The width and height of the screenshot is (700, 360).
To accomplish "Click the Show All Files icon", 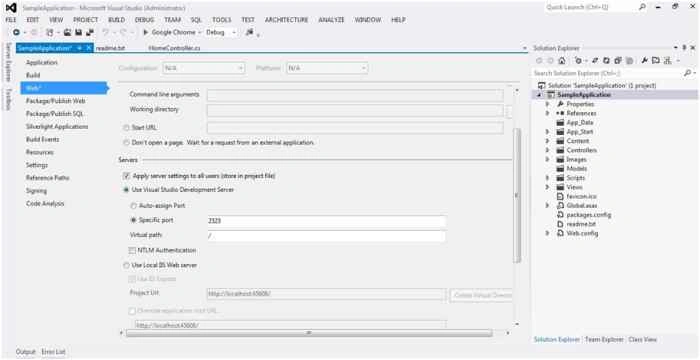I will click(629, 60).
